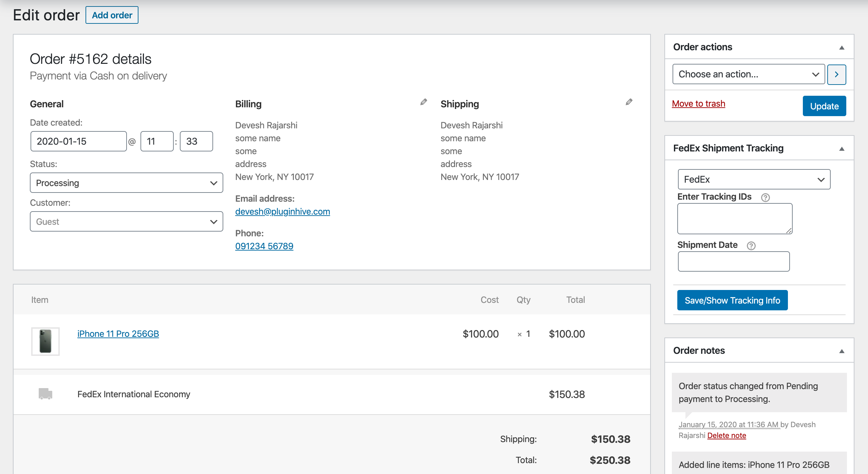Focus the Enter Tracking IDs text area
The height and width of the screenshot is (474, 868).
pyautogui.click(x=735, y=219)
